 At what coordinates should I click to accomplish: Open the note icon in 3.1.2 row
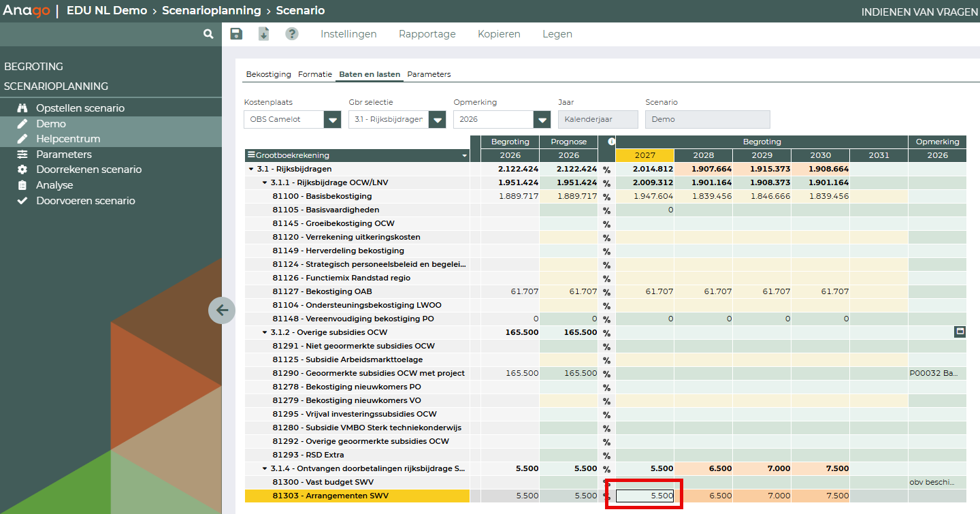[x=960, y=332]
